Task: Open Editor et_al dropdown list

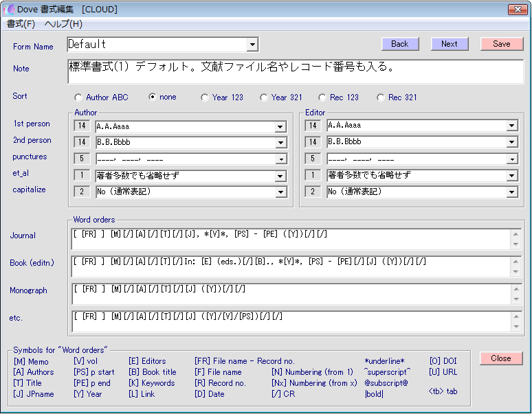Action: [511, 176]
